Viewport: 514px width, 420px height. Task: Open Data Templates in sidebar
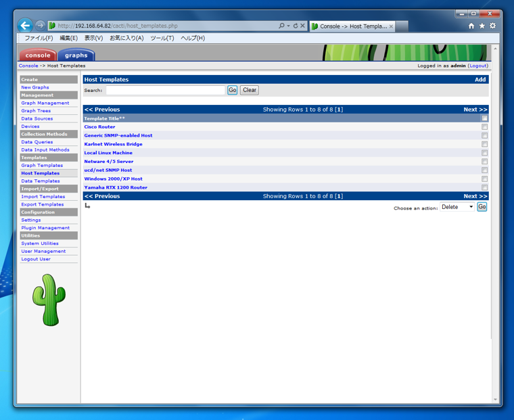point(41,181)
